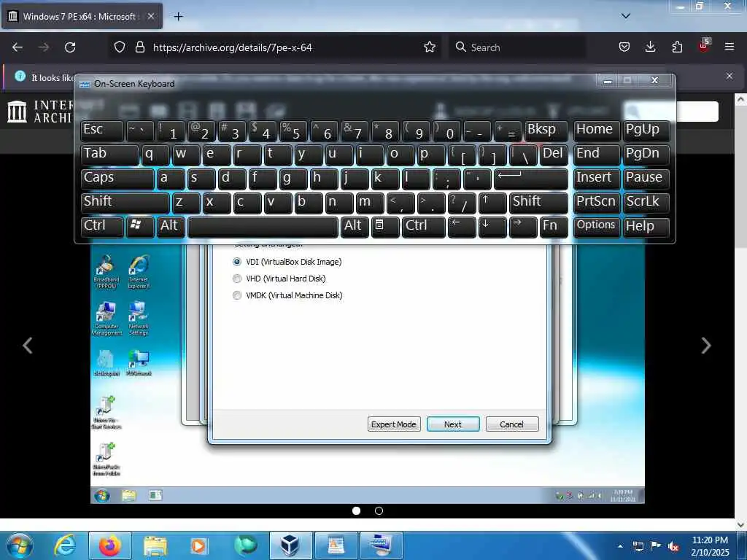Click the Firefox Search field
Viewport: 747px width, 560px height.
(517, 47)
